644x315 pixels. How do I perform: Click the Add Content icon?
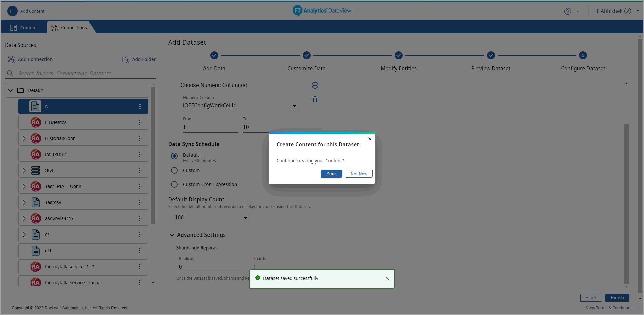click(x=12, y=11)
